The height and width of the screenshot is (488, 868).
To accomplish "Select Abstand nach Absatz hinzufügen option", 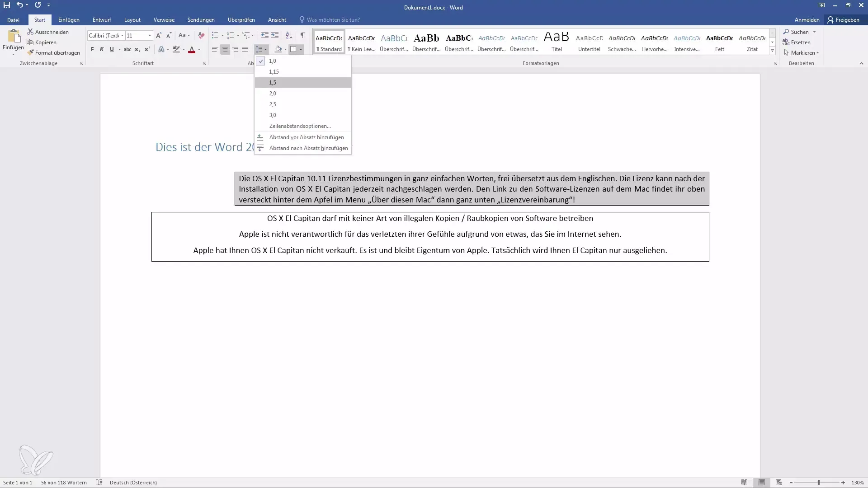I will tap(308, 148).
